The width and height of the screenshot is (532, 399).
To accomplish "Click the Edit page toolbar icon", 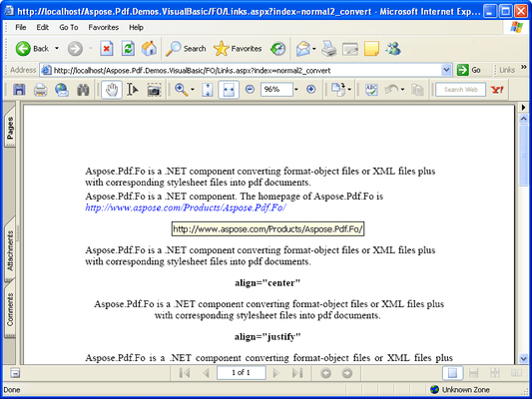I will [350, 49].
